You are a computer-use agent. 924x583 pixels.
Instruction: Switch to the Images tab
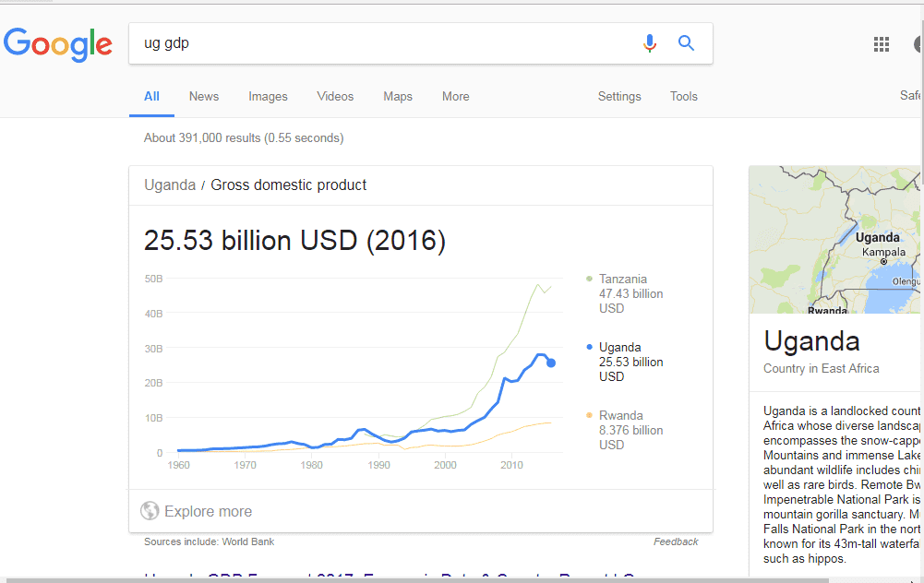[268, 97]
